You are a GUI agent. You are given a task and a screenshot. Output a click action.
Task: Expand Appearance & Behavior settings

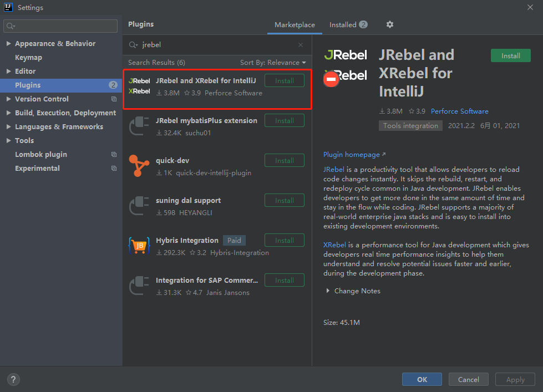(9, 44)
